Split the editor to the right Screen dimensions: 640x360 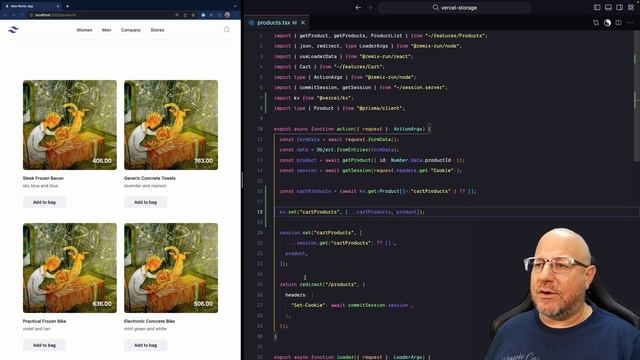[619, 23]
